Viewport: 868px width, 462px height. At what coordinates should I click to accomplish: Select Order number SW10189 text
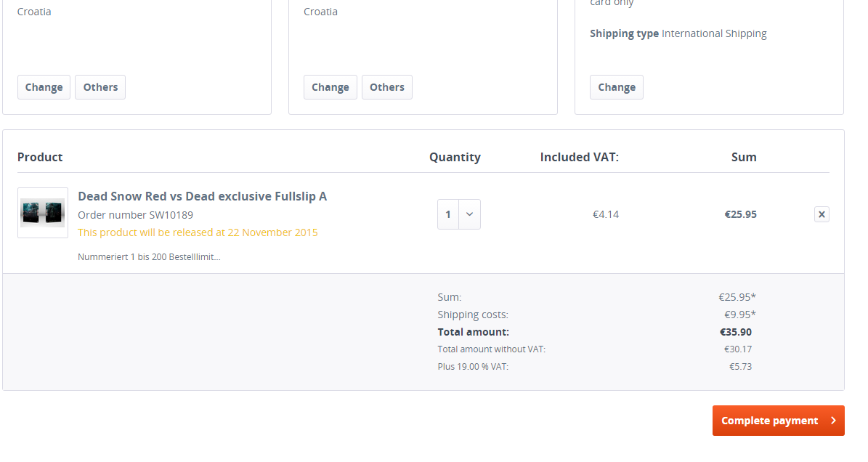click(136, 215)
